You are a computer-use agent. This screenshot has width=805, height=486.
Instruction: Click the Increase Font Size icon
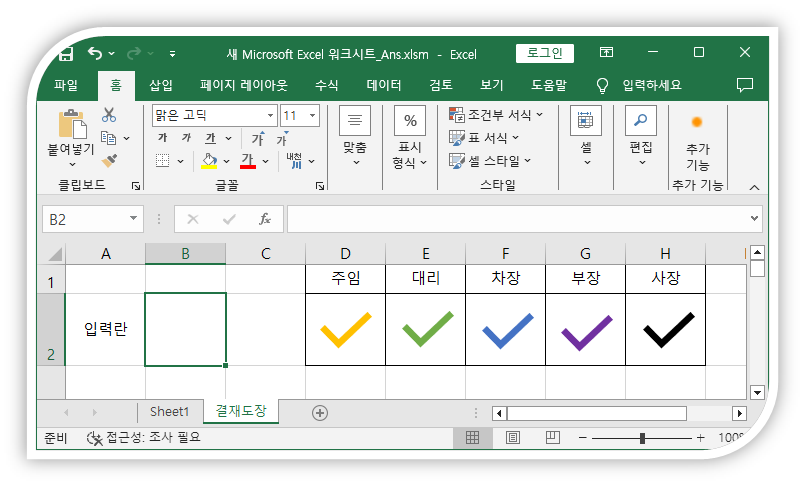pyautogui.click(x=258, y=138)
